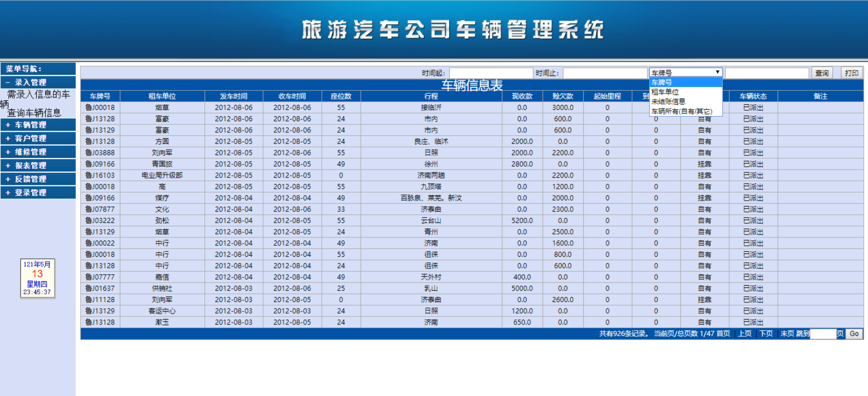Click the 时间止 end date field
Screen dimensions: 868x396
coord(604,73)
